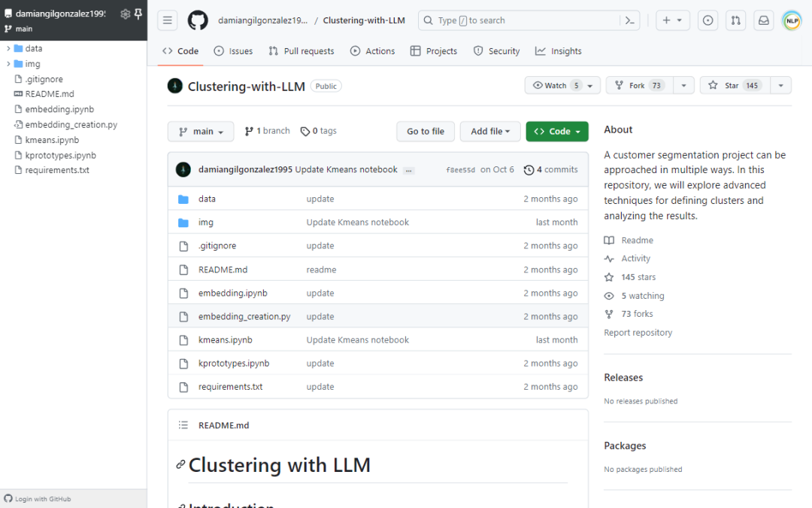Viewport: 812px width, 508px height.
Task: Click the green Code button
Action: click(557, 131)
